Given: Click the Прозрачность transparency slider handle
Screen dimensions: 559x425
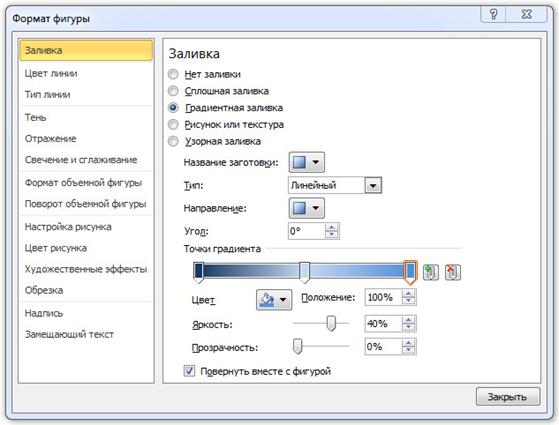Looking at the screenshot, I should tap(297, 346).
